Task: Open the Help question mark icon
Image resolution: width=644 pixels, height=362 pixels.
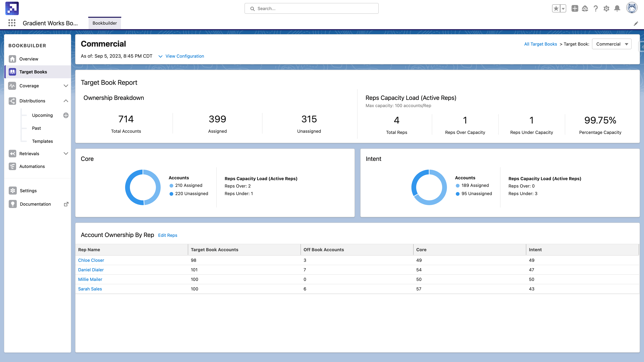Action: pyautogui.click(x=596, y=9)
